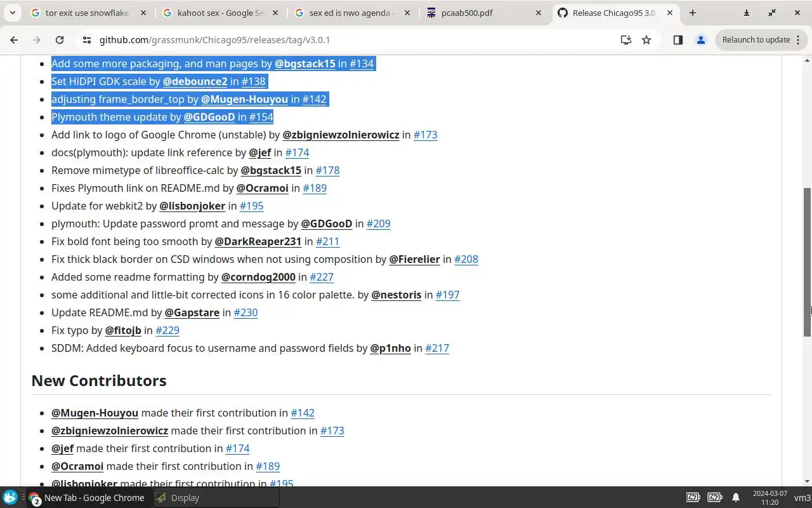
Task: Switch to the 'kahoot sex - Google Se' tab
Action: (220, 13)
